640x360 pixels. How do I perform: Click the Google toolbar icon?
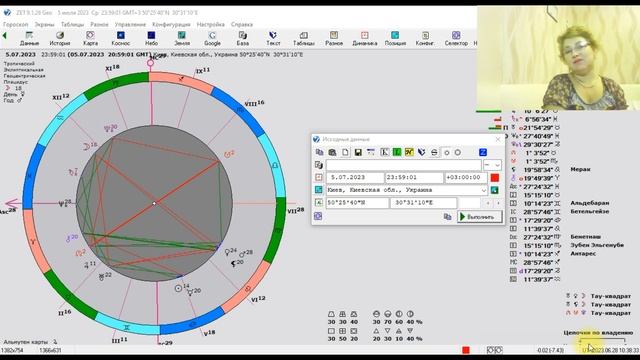point(212,38)
